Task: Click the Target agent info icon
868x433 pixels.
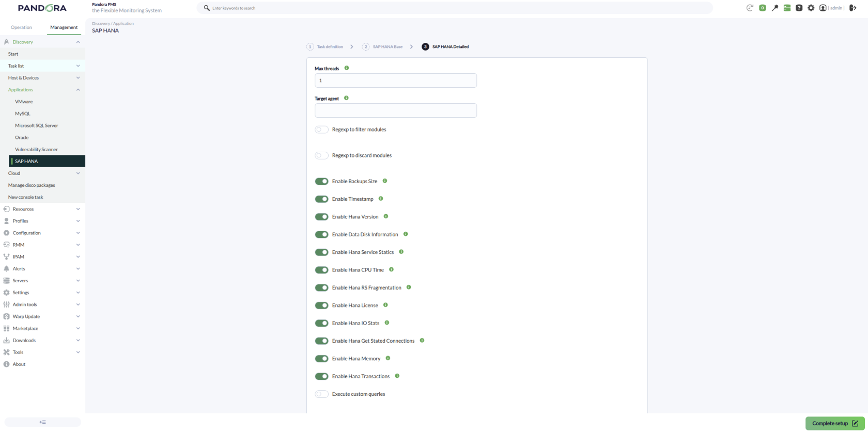Action: click(x=346, y=98)
